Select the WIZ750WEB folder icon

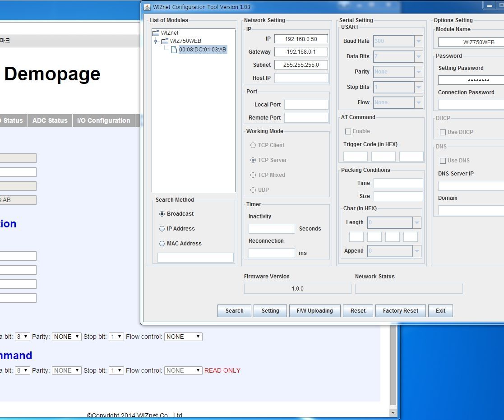click(165, 41)
